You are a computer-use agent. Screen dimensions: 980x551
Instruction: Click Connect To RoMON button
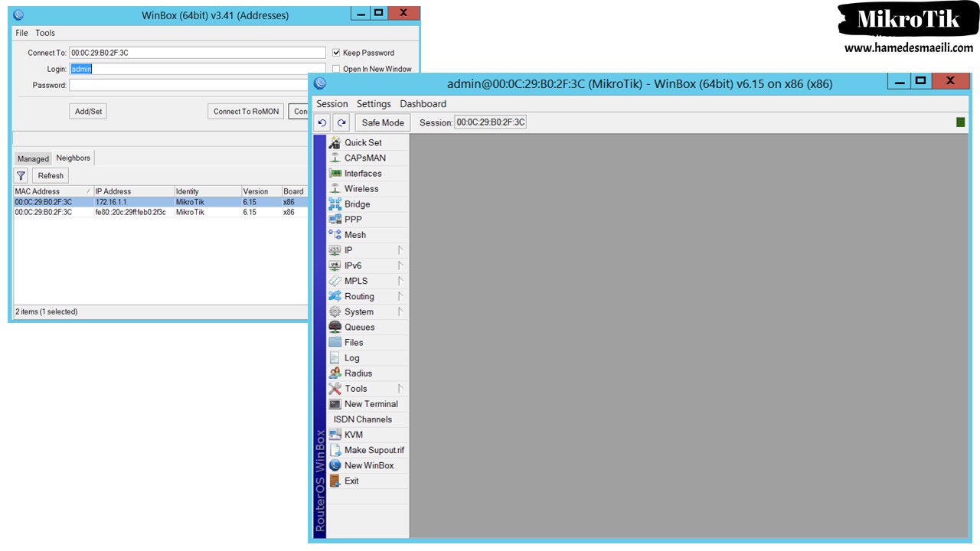coord(246,112)
